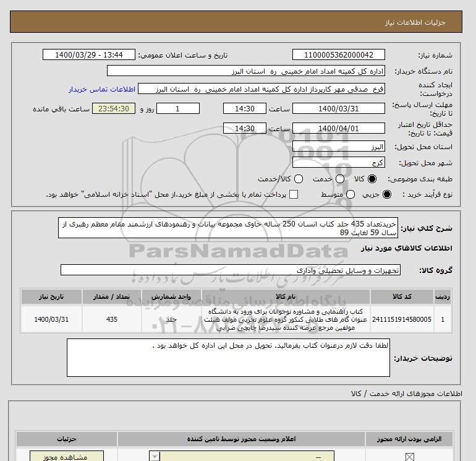Click the quantity cell 435
This screenshot has width=476, height=461.
(x=112, y=319)
